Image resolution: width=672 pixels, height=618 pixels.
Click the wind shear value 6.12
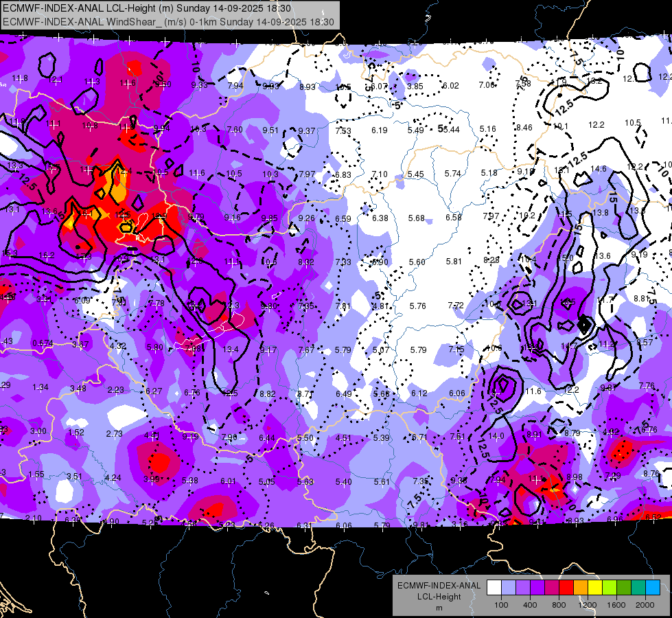tap(419, 393)
